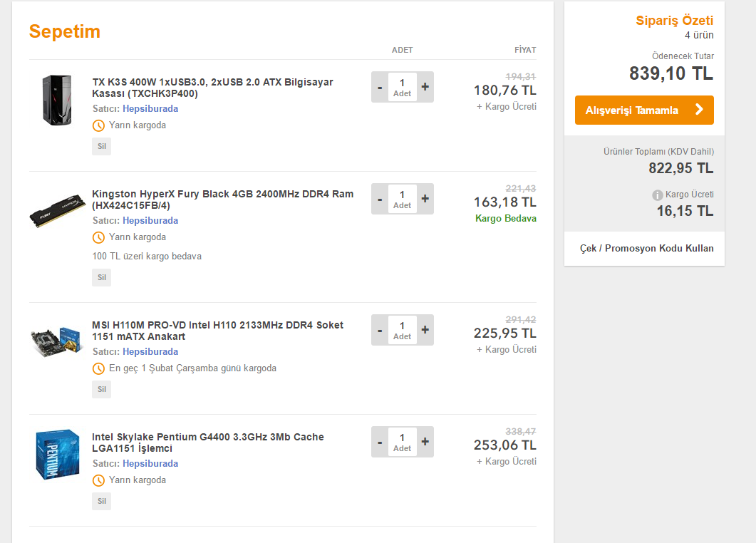Click the Hepsiburada seller link for MSI motherboard
Screen dimensions: 756x543
[150, 351]
